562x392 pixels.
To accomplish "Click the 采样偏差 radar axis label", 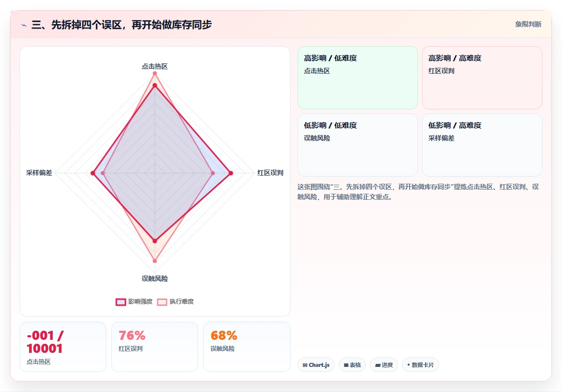I will tap(39, 173).
